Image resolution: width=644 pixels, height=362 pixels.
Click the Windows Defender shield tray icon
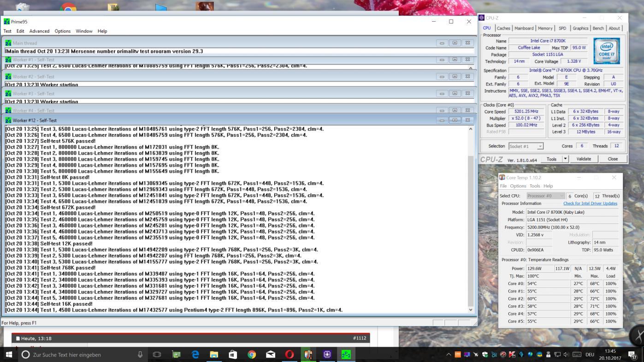[x=485, y=355]
